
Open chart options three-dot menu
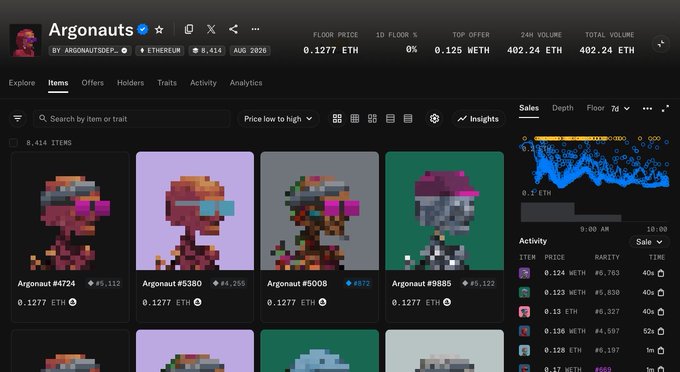[647, 108]
